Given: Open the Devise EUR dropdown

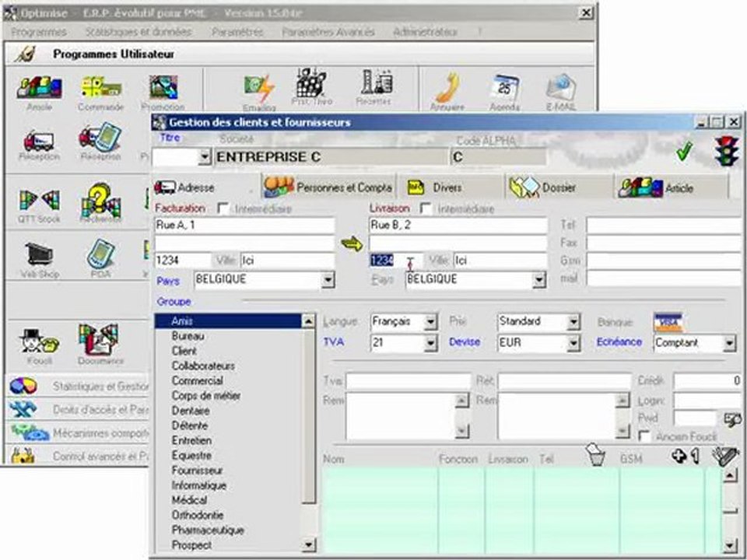Looking at the screenshot, I should (573, 342).
